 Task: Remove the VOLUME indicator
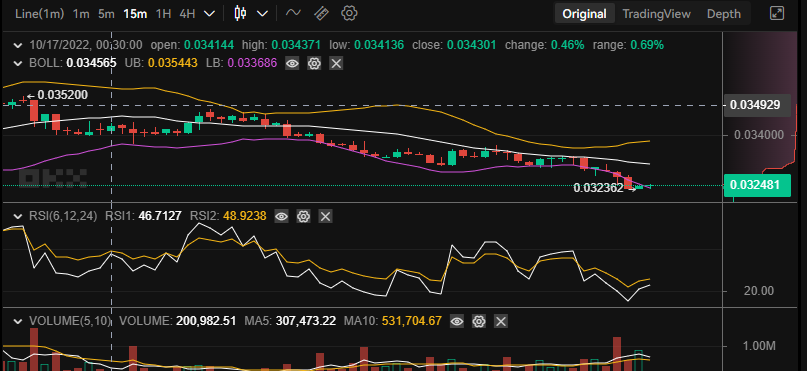tap(501, 322)
